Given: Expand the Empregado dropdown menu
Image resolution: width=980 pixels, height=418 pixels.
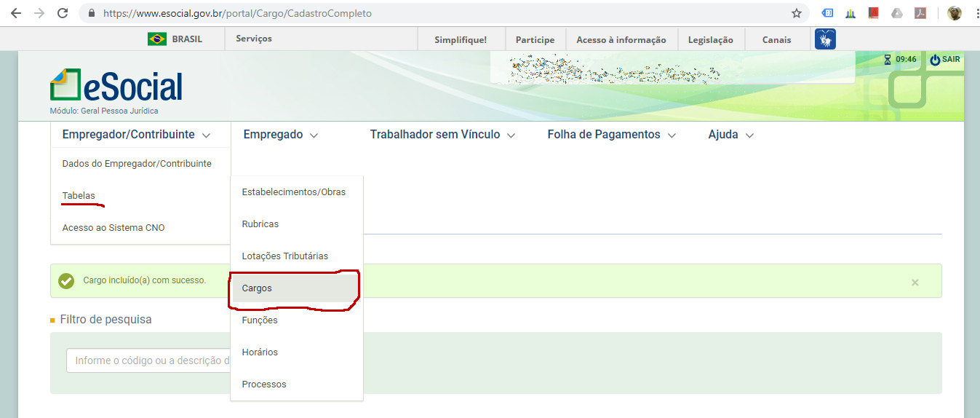Looking at the screenshot, I should point(281,135).
